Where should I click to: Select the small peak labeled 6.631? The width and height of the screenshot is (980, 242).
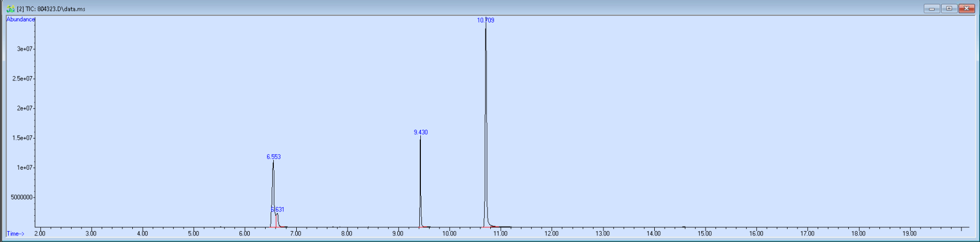pos(278,209)
